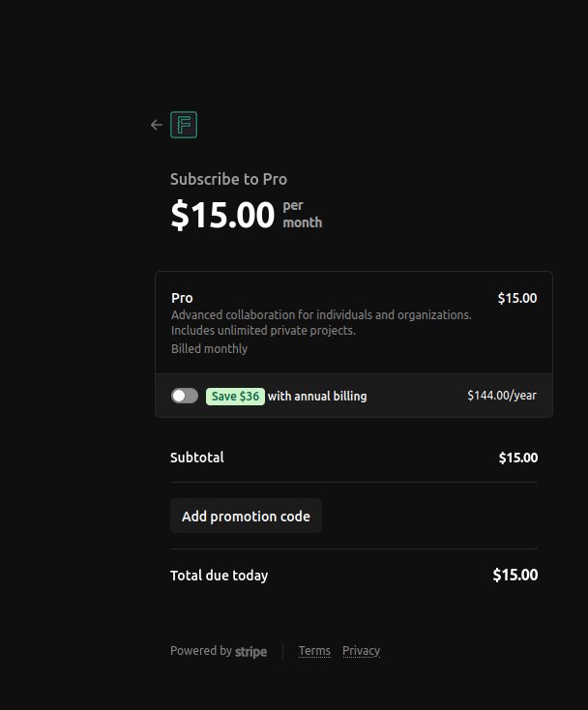The image size is (588, 710).
Task: Select the 'with annual billing' label
Action: (x=317, y=397)
